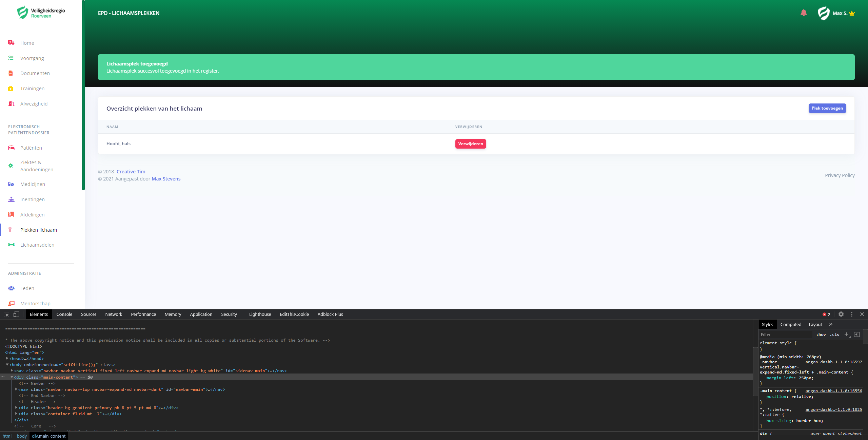Click the Patiënten bed icon
Screen dimensions: 868x440
point(11,148)
